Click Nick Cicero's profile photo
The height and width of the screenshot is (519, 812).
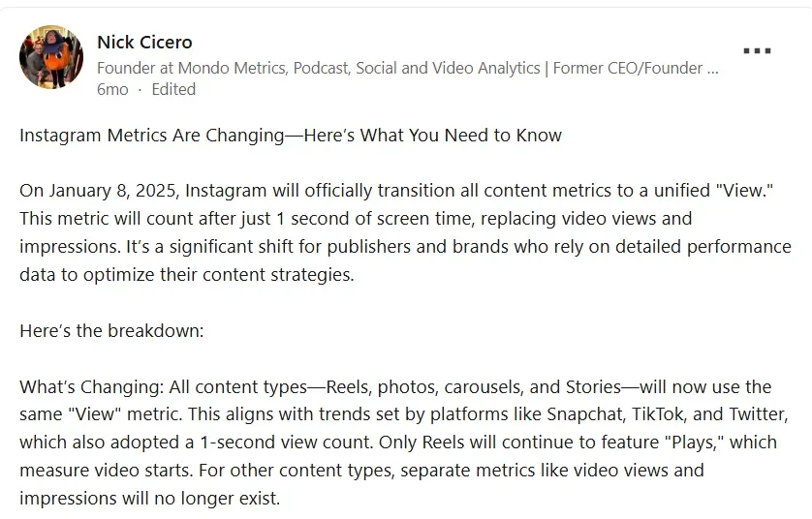[51, 57]
